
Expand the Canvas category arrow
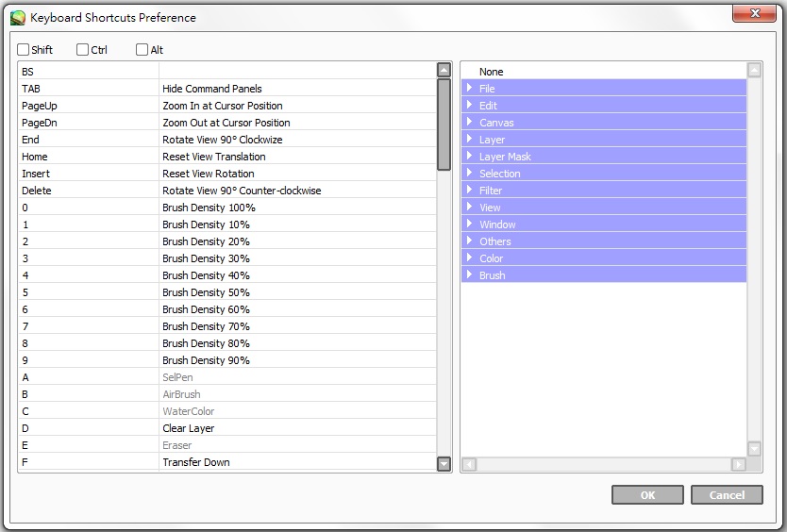469,122
